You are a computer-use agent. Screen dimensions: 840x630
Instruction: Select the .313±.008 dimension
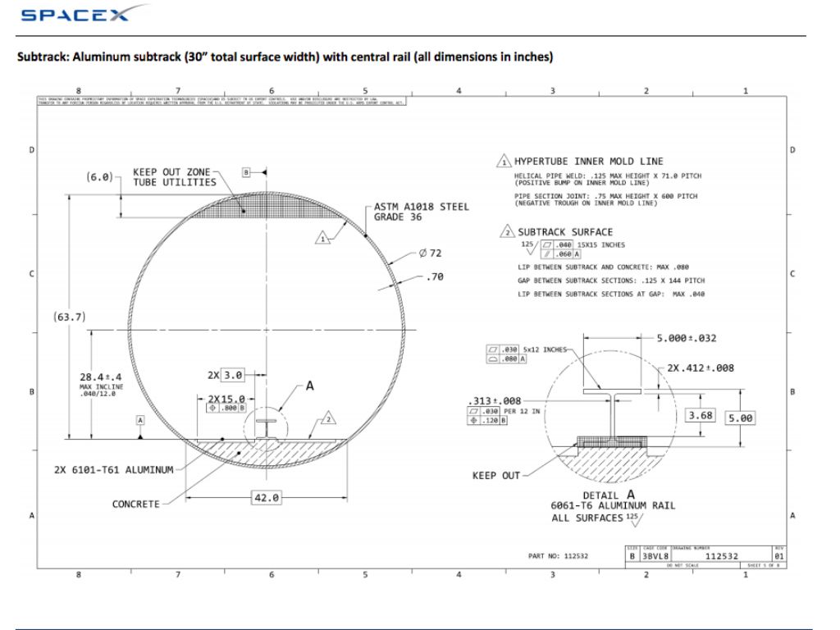[495, 400]
